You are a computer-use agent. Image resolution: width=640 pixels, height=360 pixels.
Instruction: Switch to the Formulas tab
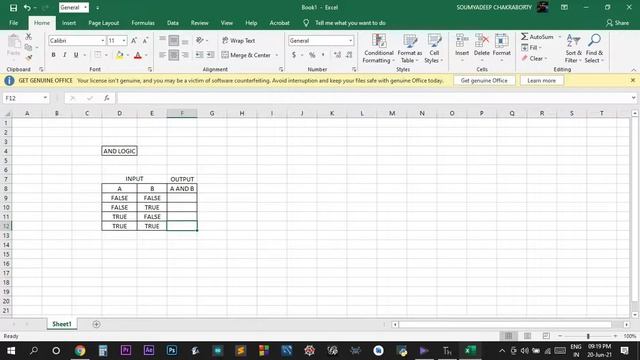[143, 23]
